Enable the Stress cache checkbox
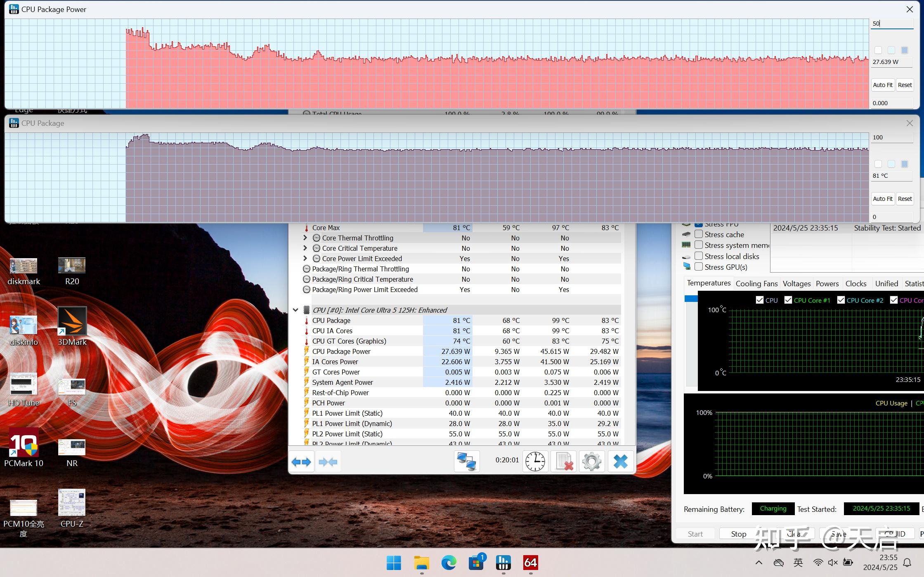 [x=699, y=234]
